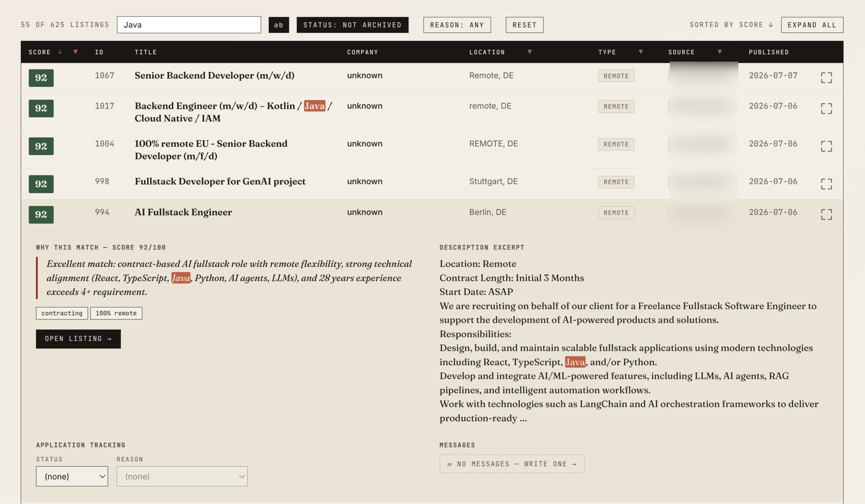This screenshot has width=865, height=504.
Task: Click the REMOTE tag in row 998
Action: [x=616, y=182]
